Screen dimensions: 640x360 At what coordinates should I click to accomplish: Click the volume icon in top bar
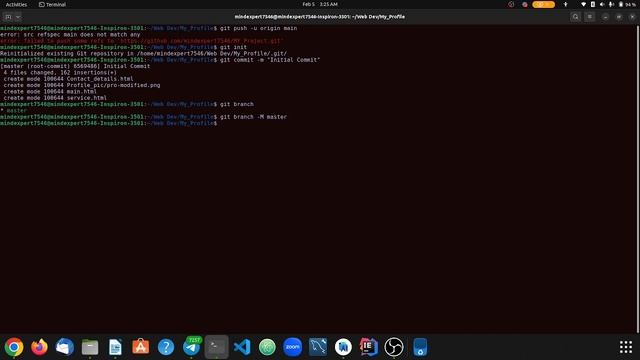pyautogui.click(x=602, y=4)
